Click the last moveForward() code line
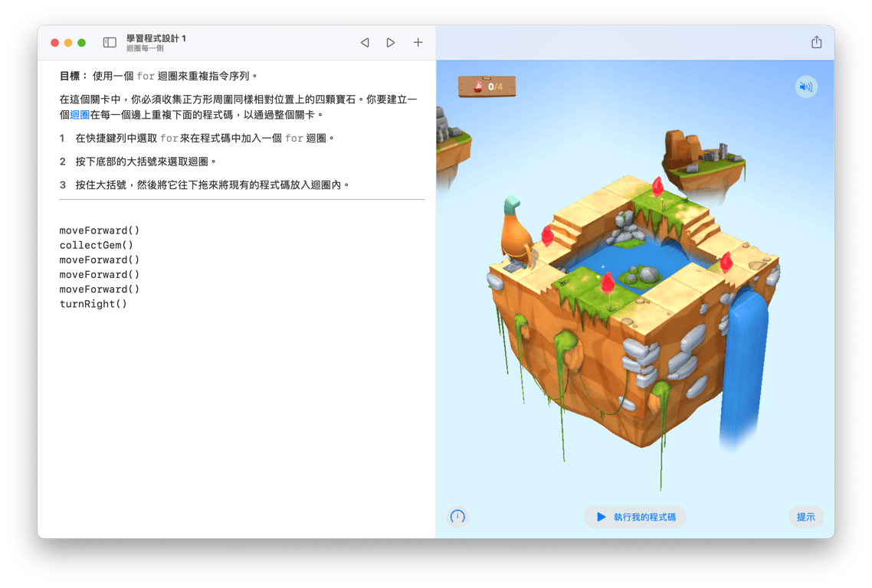This screenshot has width=872, height=588. pos(100,289)
